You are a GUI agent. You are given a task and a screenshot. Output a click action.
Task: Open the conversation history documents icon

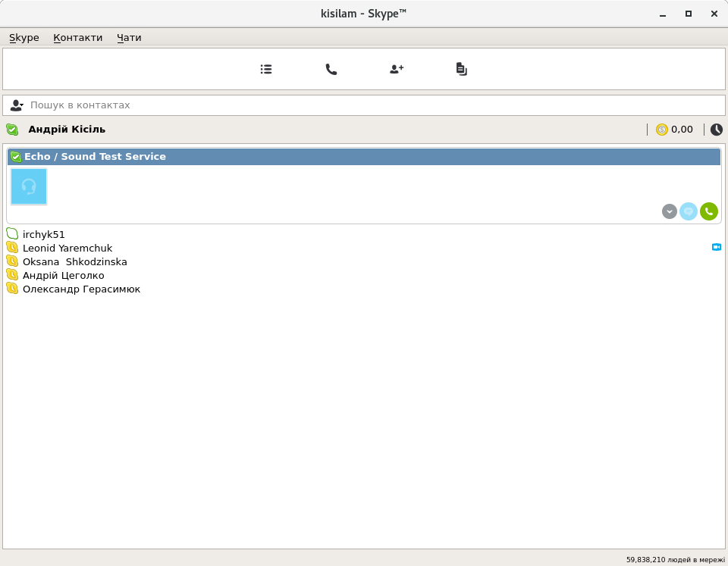pyautogui.click(x=462, y=69)
